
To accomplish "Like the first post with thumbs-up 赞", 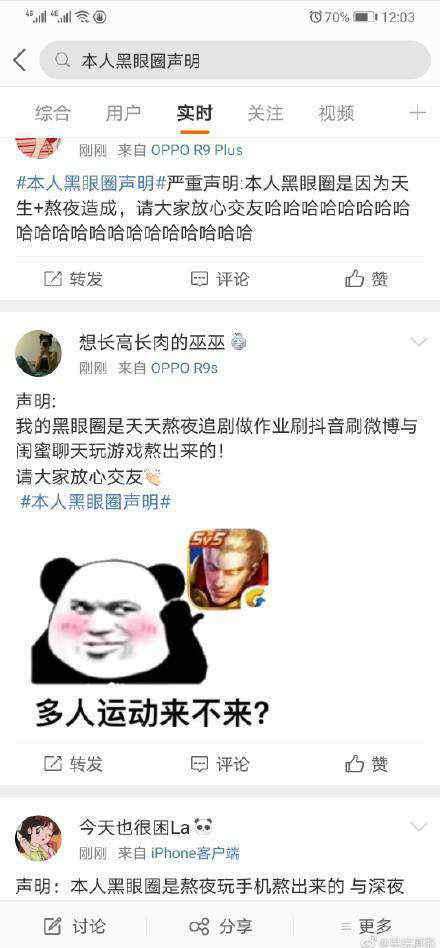I will click(367, 279).
